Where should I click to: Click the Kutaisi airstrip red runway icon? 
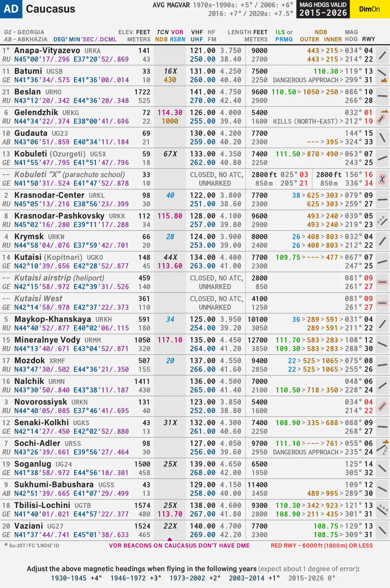(382, 282)
